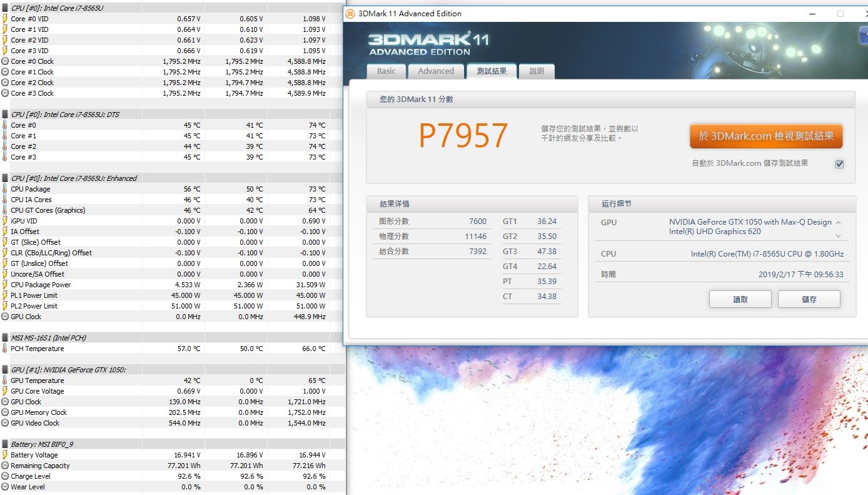Click icon beside Charge Level
Image resolution: width=868 pixels, height=495 pixels.
5,476
